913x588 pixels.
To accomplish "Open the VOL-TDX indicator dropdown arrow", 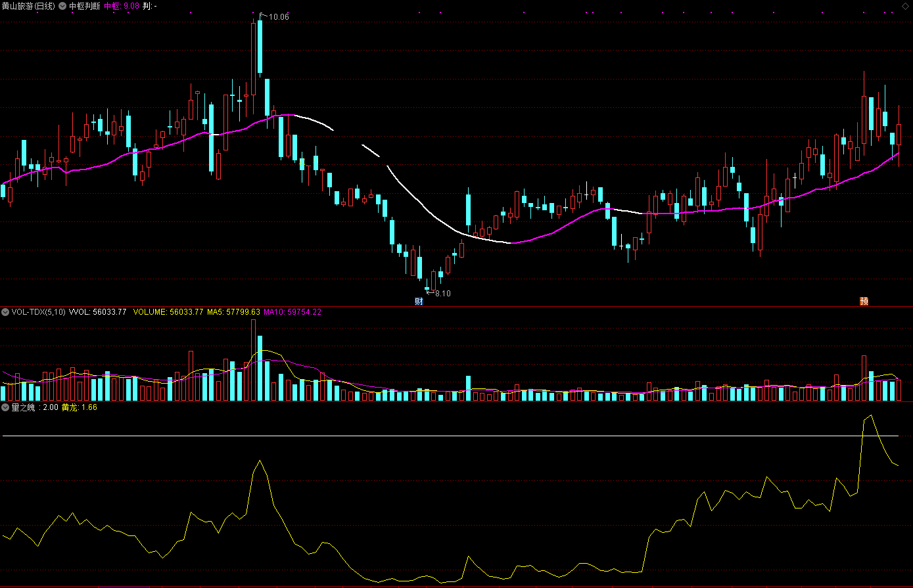I will (x=5, y=312).
